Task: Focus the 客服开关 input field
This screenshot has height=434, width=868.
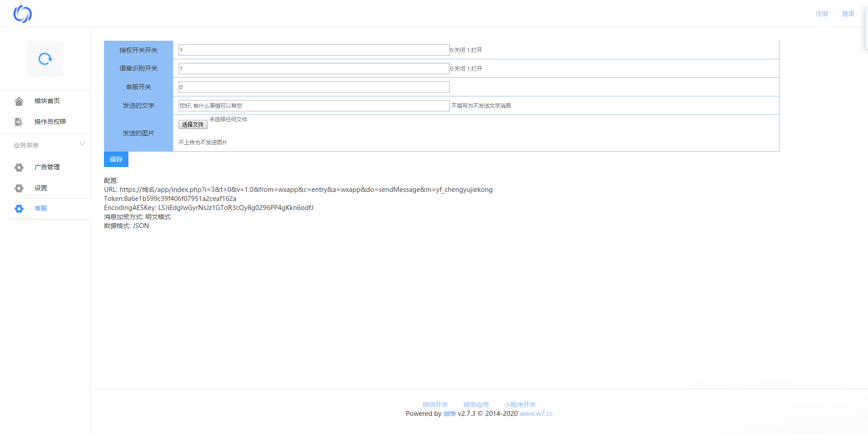Action: pyautogui.click(x=314, y=87)
